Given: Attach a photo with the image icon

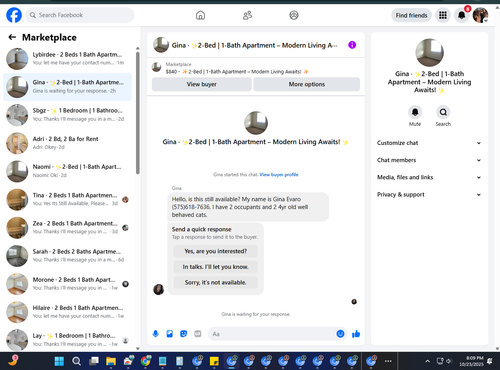Looking at the screenshot, I should point(170,334).
